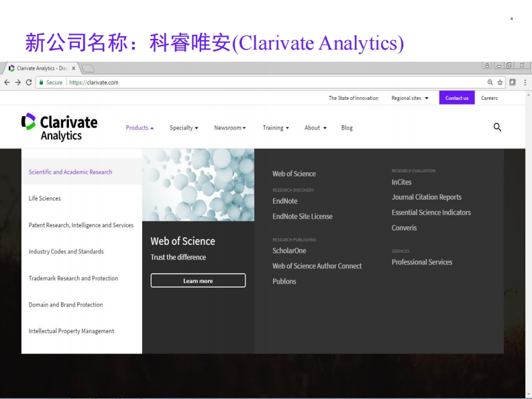Open Web of Science Author Connect
This screenshot has width=532, height=399.
(x=317, y=266)
